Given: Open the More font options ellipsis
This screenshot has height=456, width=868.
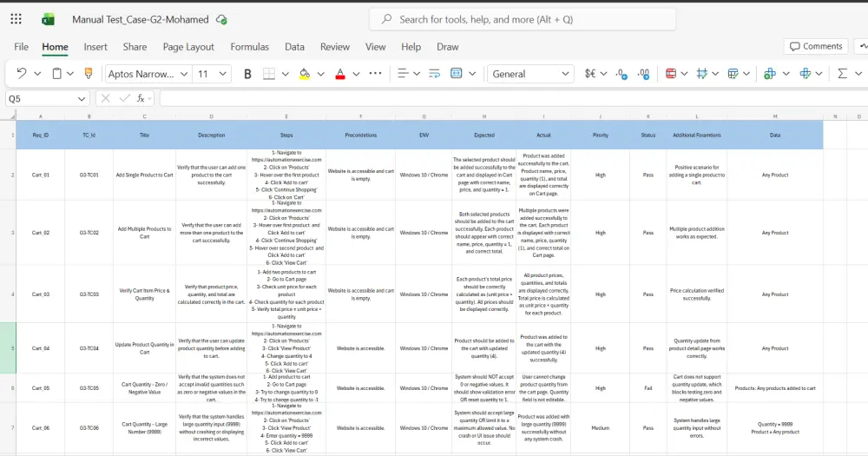Looking at the screenshot, I should coord(375,73).
